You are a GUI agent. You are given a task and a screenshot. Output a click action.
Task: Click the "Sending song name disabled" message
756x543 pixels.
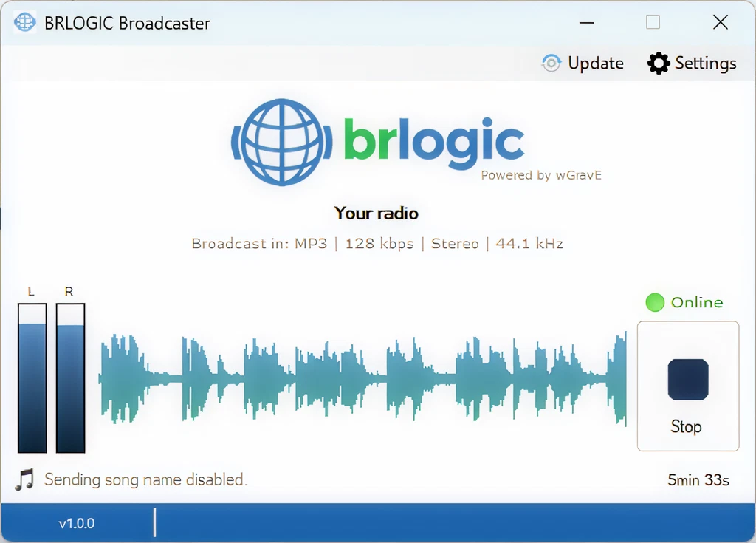coord(145,479)
